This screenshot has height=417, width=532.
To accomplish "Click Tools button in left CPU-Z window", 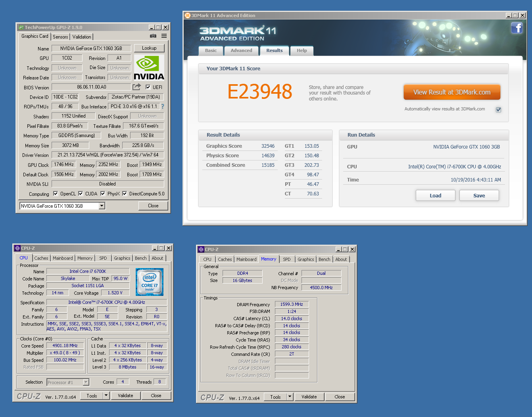I will point(92,396).
